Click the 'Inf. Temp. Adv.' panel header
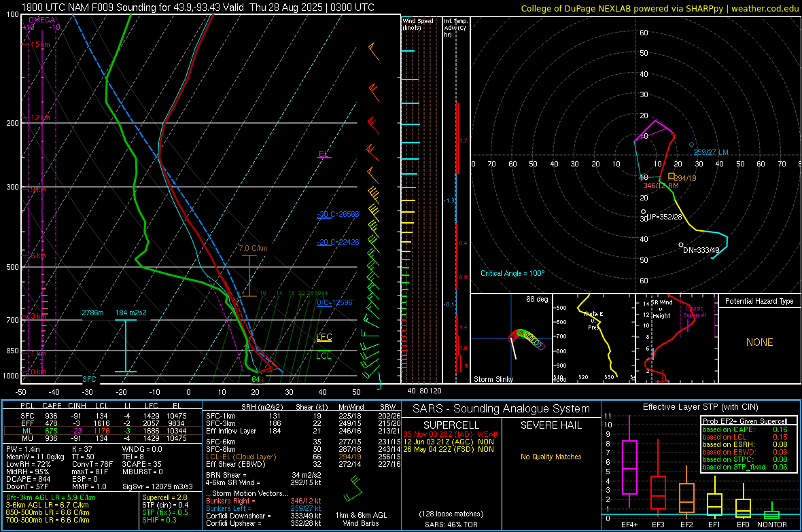Viewport: 802px width, 532px height. point(456,28)
